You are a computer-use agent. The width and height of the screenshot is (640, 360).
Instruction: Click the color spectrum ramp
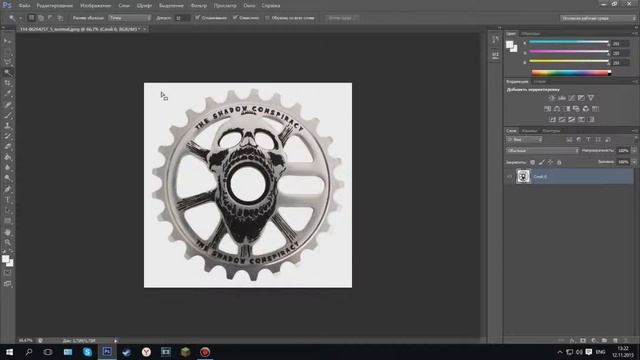pos(571,73)
